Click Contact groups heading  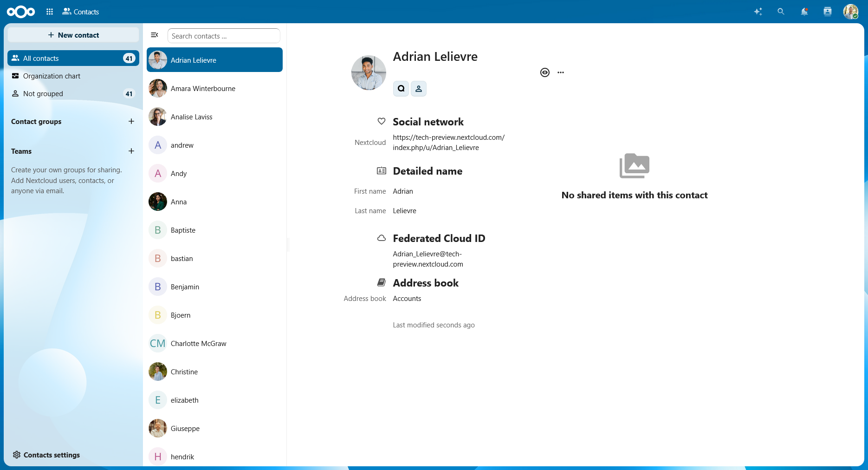point(36,122)
